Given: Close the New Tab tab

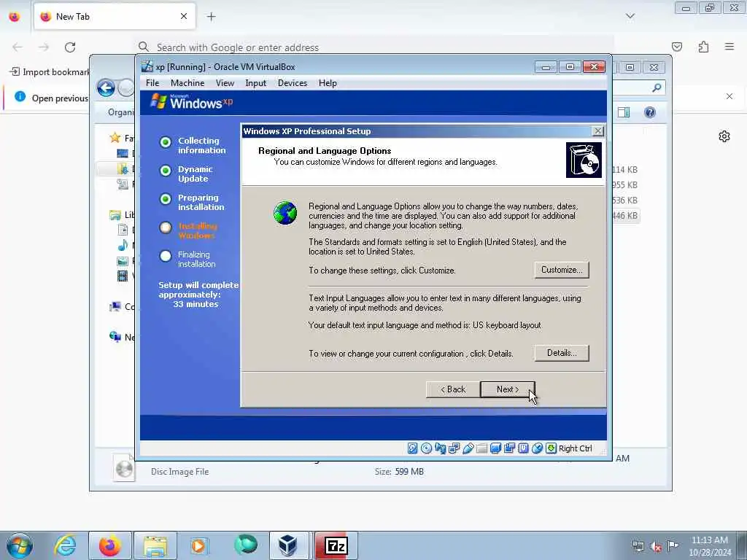Looking at the screenshot, I should (x=184, y=17).
